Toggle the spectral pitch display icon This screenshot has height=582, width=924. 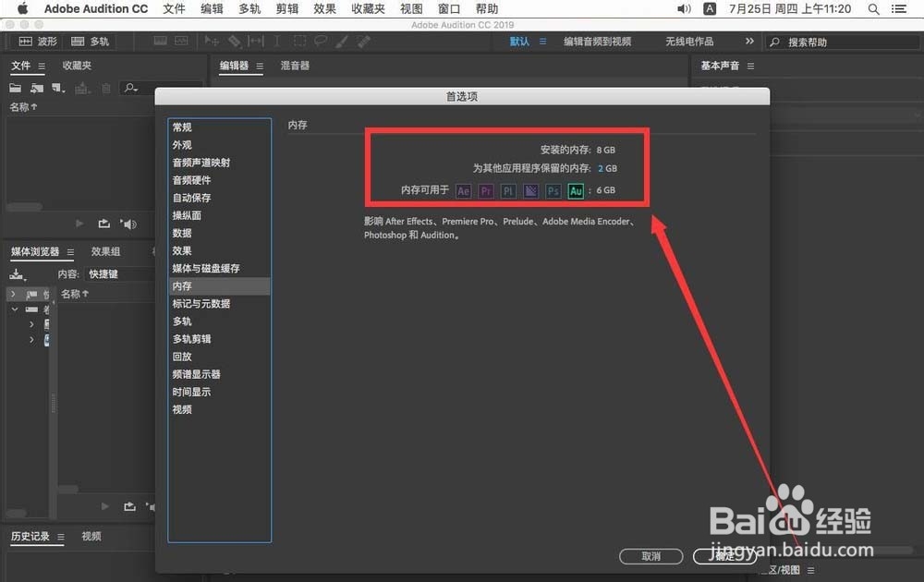181,41
